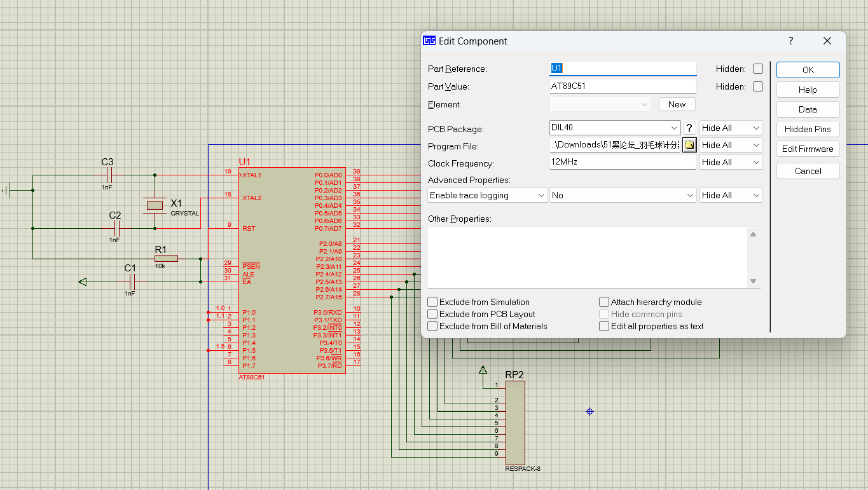Viewport: 868px width, 490px height.
Task: Click the Other Properties scroll up arrow
Action: pos(753,235)
